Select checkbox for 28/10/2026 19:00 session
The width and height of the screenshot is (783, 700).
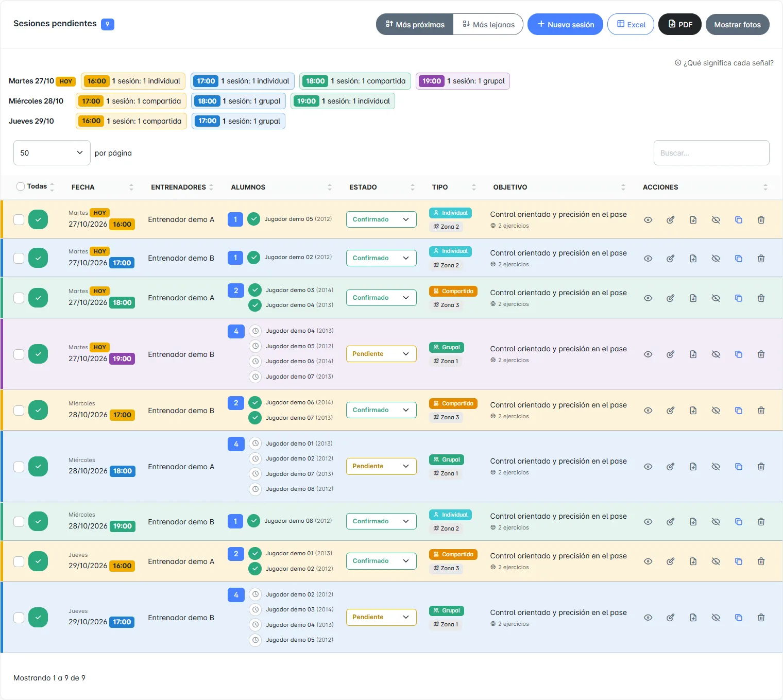pyautogui.click(x=19, y=522)
